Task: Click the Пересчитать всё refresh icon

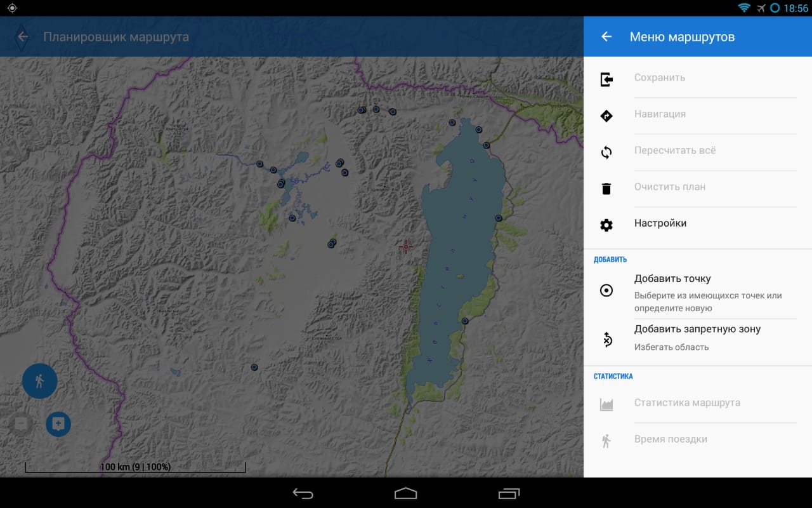Action: click(x=606, y=152)
